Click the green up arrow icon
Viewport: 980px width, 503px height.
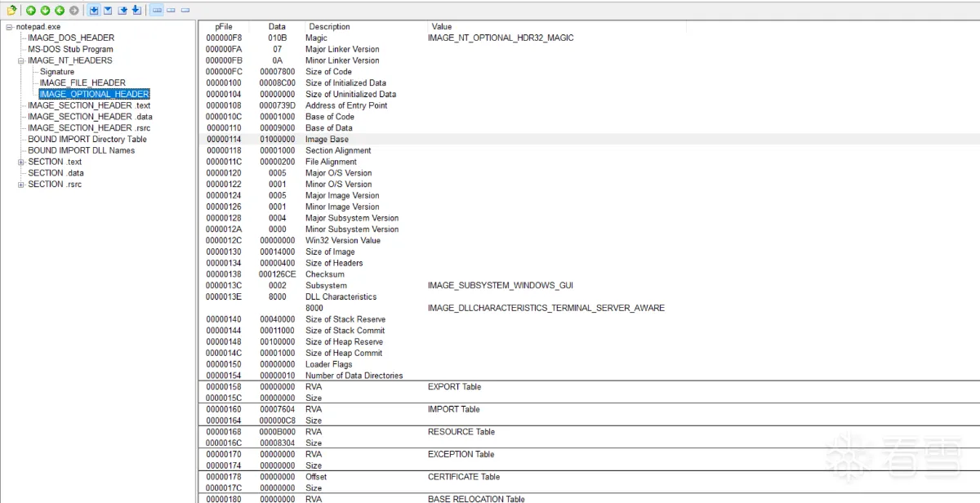(x=31, y=11)
